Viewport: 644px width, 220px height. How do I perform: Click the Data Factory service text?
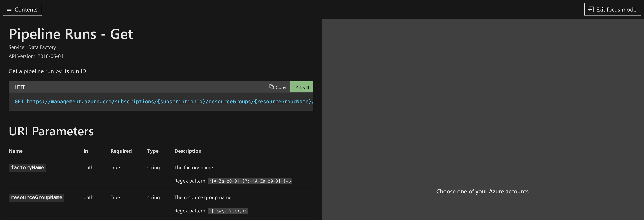point(42,47)
